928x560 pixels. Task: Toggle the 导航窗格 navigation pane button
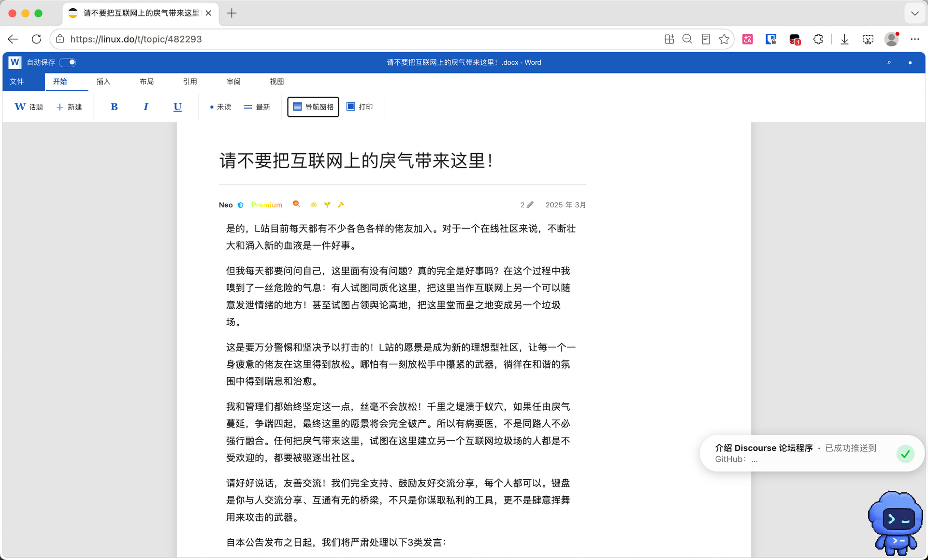point(313,107)
